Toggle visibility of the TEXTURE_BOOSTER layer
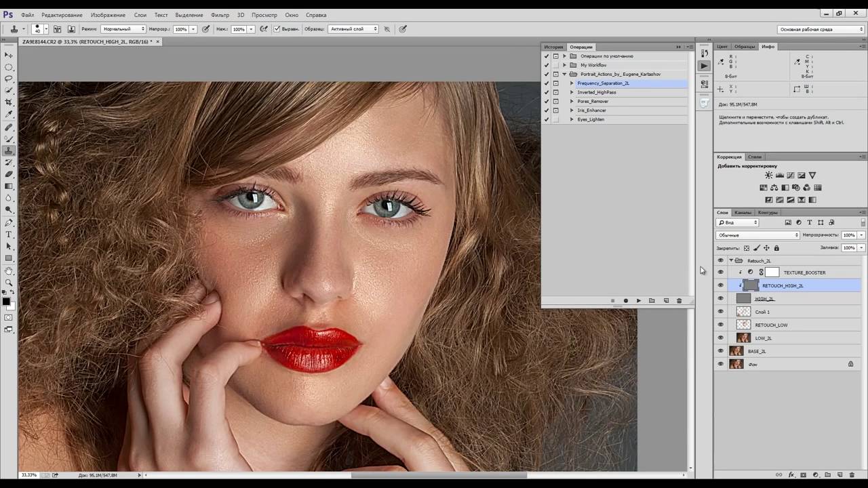 click(x=720, y=272)
